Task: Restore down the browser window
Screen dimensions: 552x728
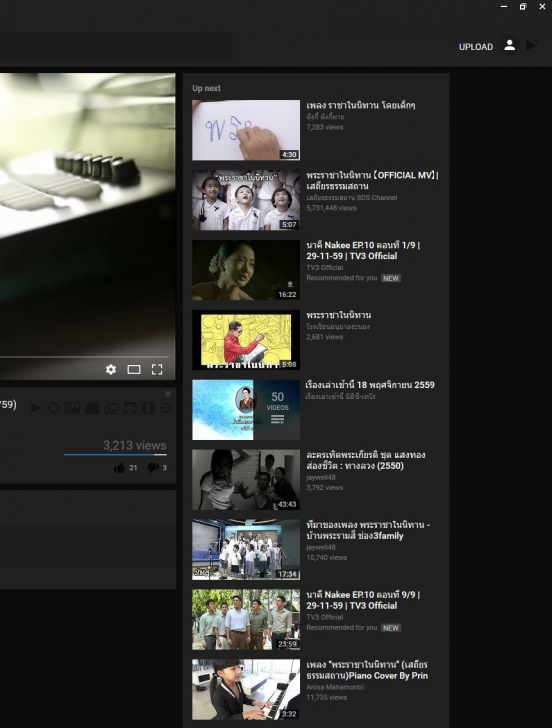Action: (x=523, y=6)
